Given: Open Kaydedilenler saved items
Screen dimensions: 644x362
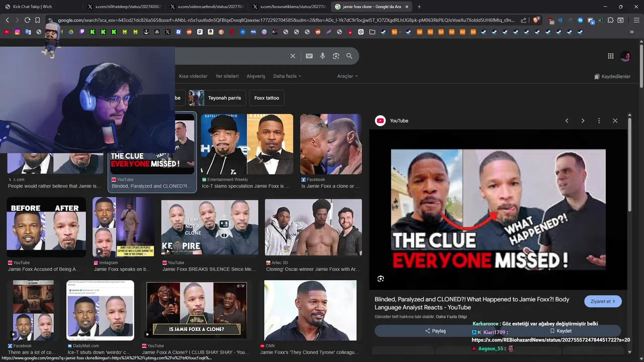Looking at the screenshot, I should tap(612, 76).
